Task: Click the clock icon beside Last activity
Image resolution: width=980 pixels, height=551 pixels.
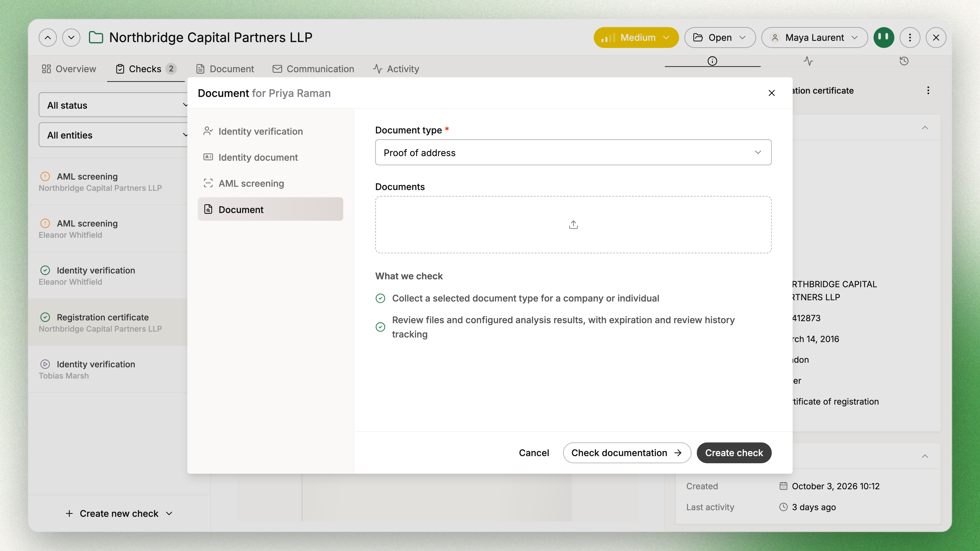Action: 783,507
